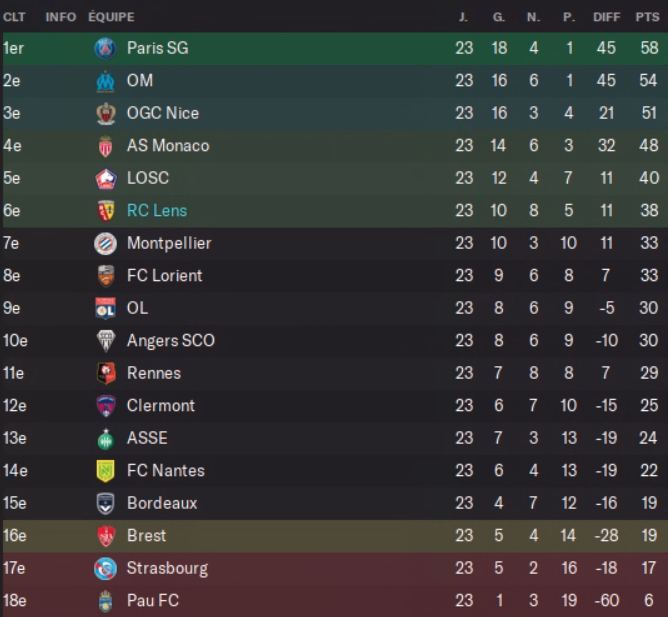Click the Montpellier club badge
The height and width of the screenshot is (617, 668).
pos(105,243)
